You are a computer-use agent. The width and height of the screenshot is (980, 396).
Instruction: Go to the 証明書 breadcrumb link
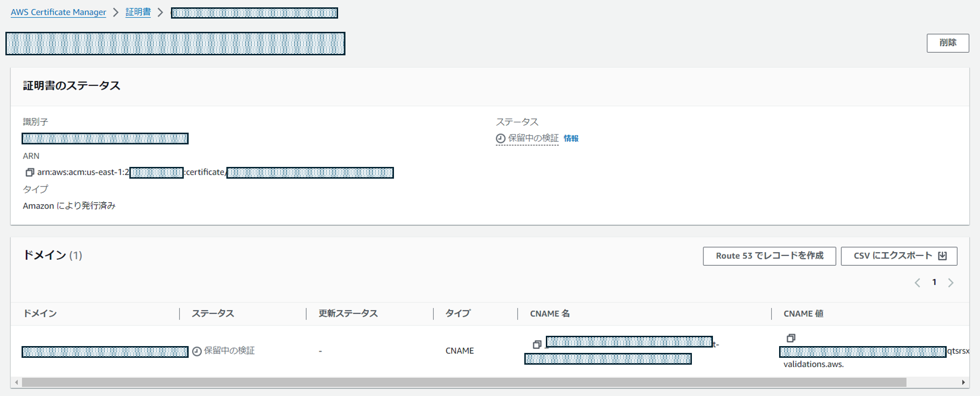tap(138, 12)
